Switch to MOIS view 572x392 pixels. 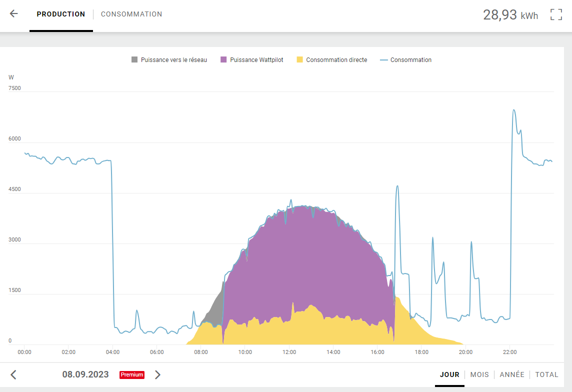click(x=479, y=374)
